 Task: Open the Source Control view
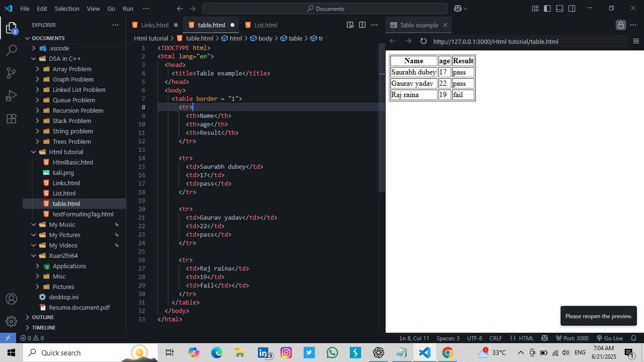pyautogui.click(x=11, y=73)
